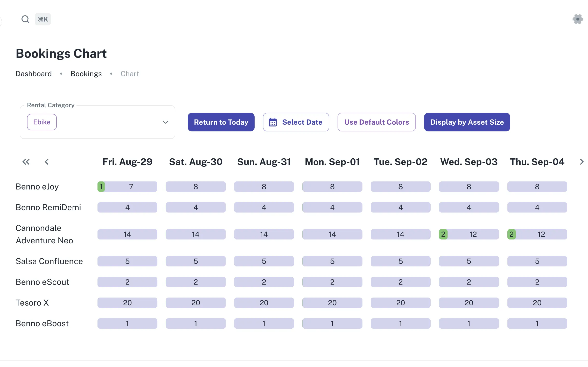Go to the previous day with the left arrow

47,161
